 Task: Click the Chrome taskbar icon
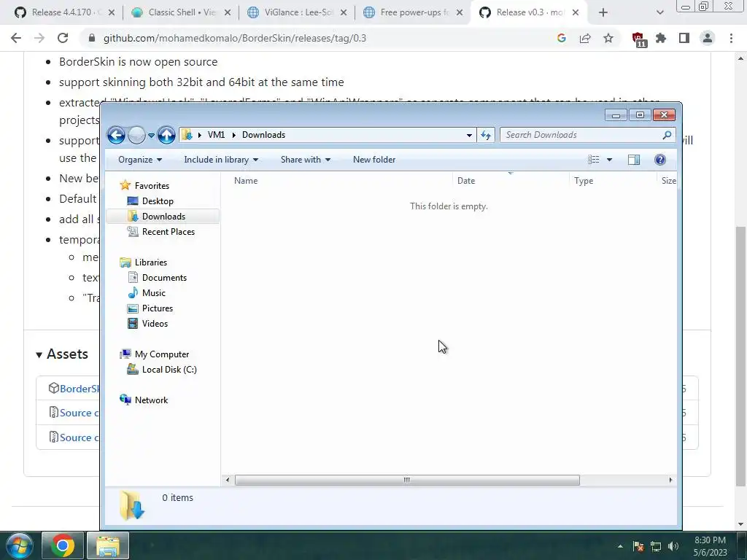click(x=63, y=545)
